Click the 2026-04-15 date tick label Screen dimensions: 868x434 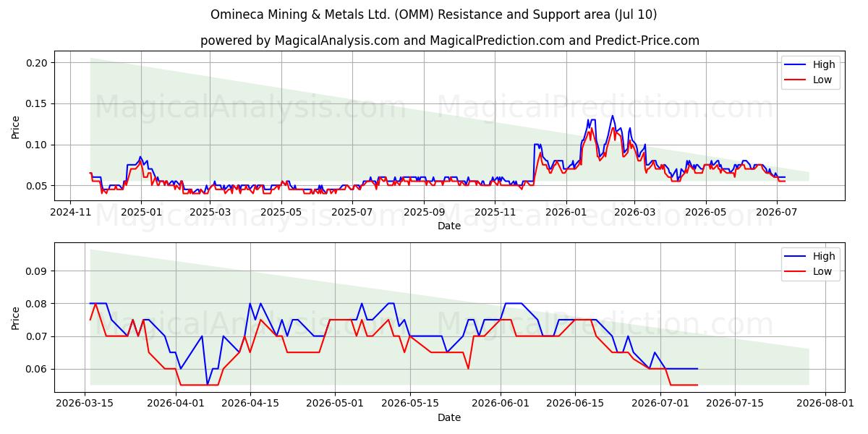[x=250, y=404]
